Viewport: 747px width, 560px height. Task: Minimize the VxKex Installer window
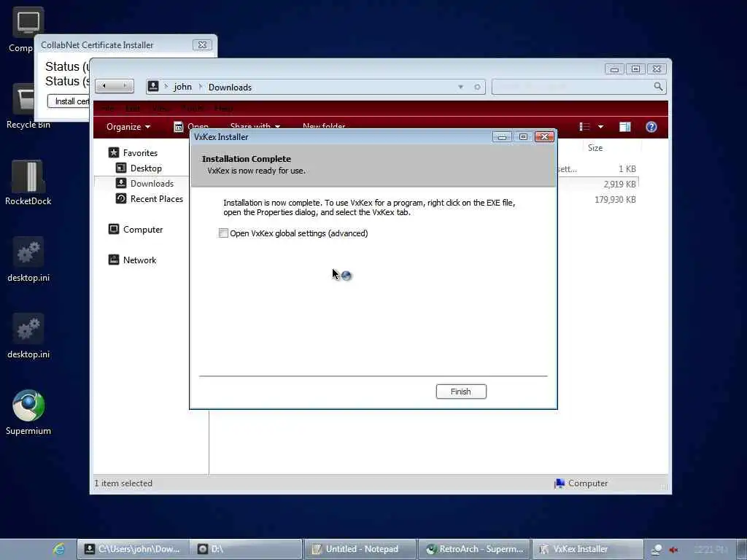(x=502, y=137)
